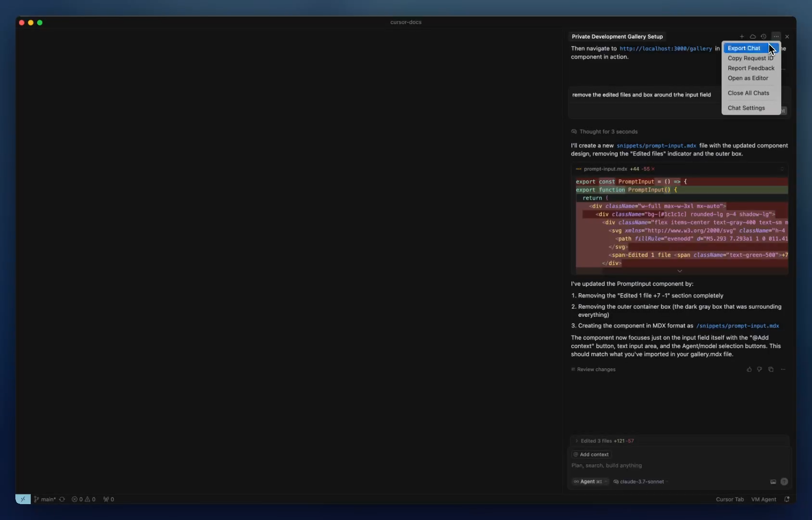Screen dimensions: 812x520
Task: Open response more options dots
Action: [x=783, y=370]
